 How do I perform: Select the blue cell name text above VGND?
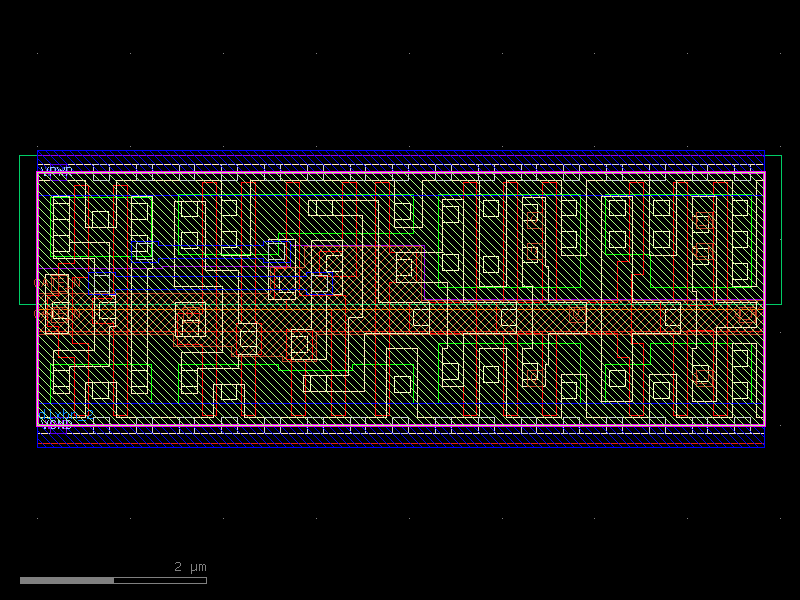[x=65, y=414]
